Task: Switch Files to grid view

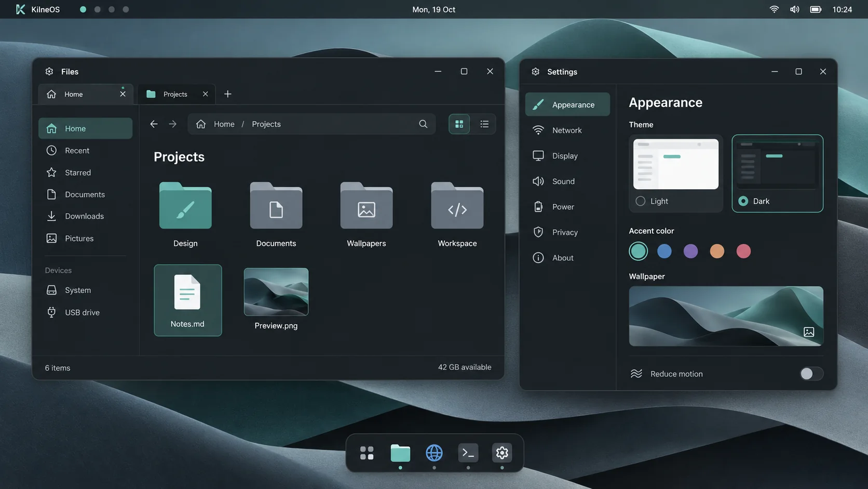Action: (x=459, y=124)
